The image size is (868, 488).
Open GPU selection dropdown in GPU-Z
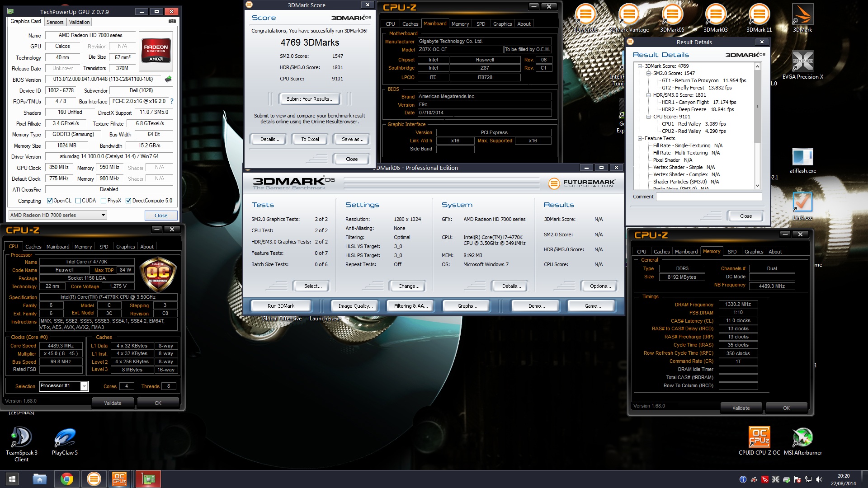pyautogui.click(x=58, y=215)
